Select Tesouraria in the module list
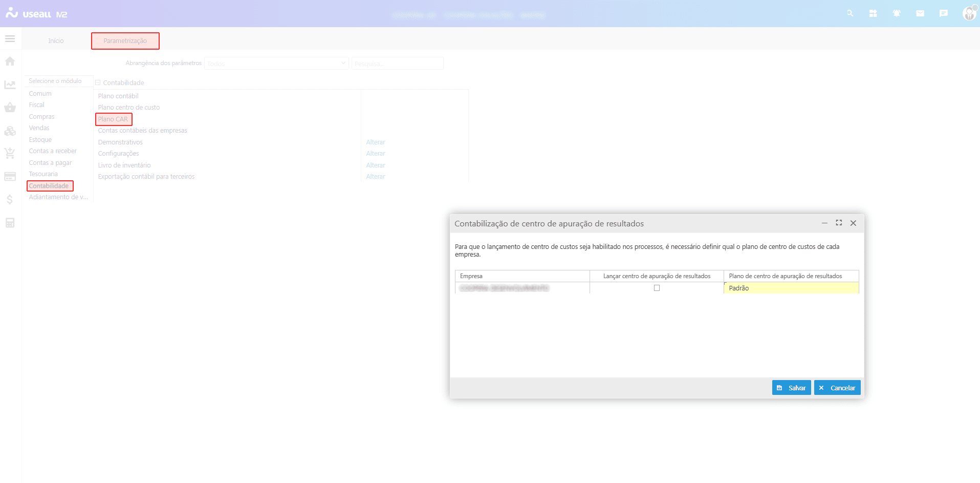 pyautogui.click(x=43, y=174)
